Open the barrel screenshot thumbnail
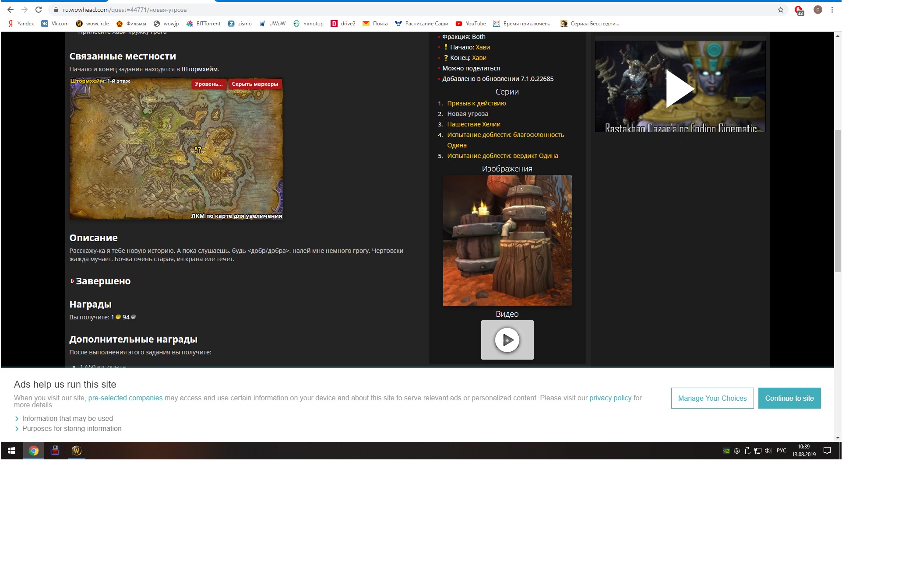Screen dimensions: 916x588 point(507,241)
